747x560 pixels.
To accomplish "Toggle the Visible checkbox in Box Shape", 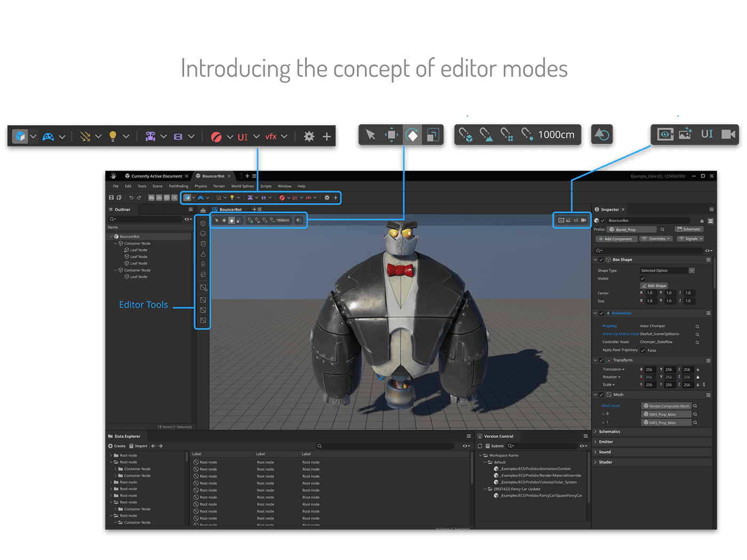I will pyautogui.click(x=643, y=278).
